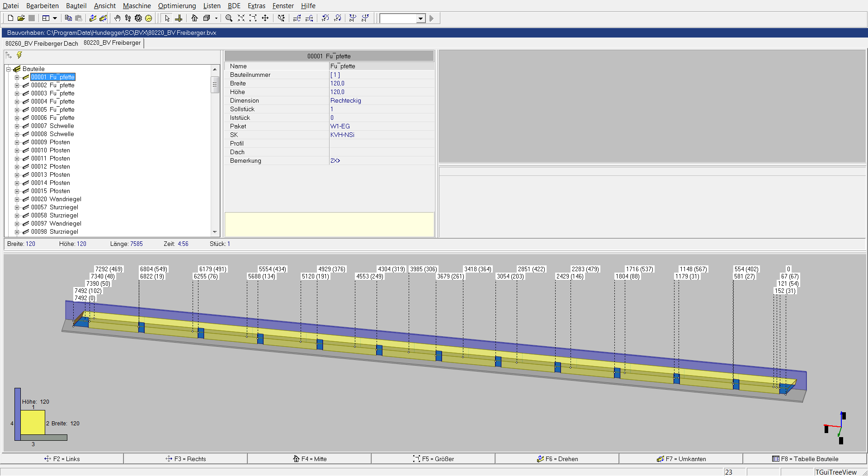The image size is (868, 476).
Task: Select the arrow pointer tool
Action: 167,18
